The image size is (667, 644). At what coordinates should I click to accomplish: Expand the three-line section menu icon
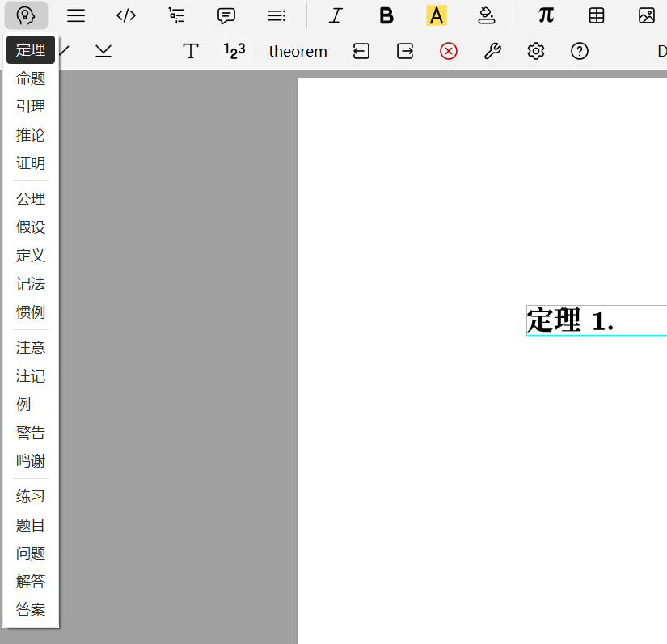click(76, 15)
